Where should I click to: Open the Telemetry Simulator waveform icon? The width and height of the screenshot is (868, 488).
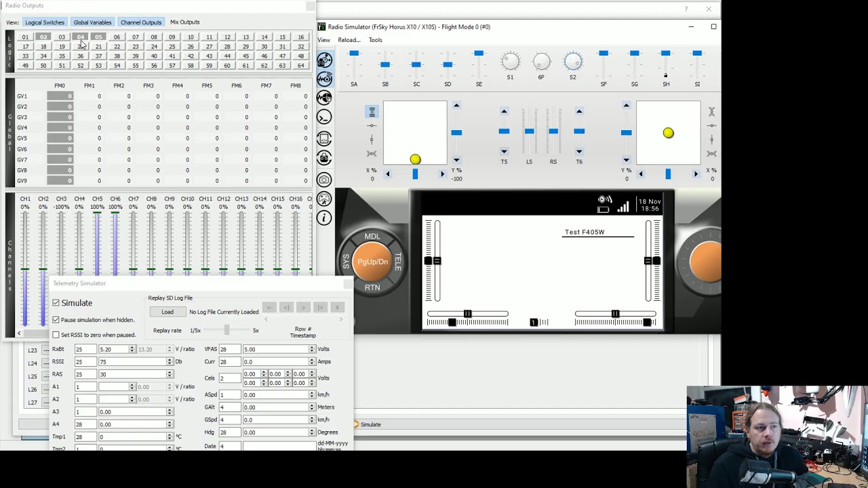tap(324, 79)
